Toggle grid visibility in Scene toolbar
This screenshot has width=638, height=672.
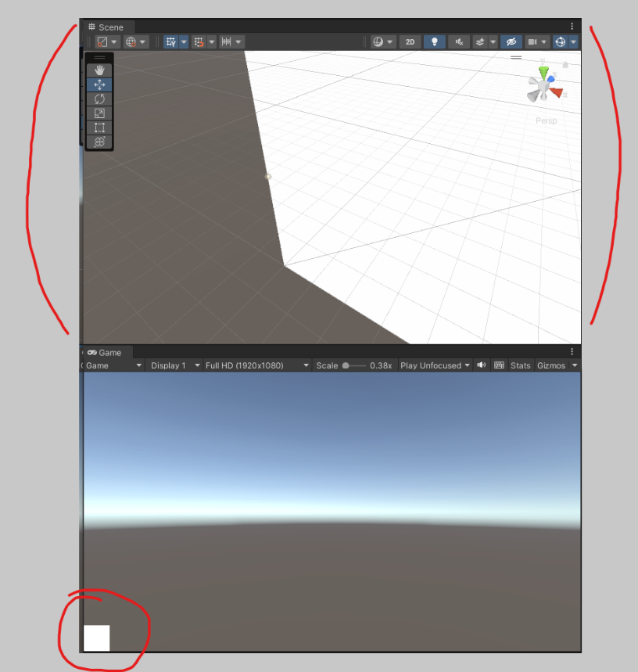tap(171, 41)
